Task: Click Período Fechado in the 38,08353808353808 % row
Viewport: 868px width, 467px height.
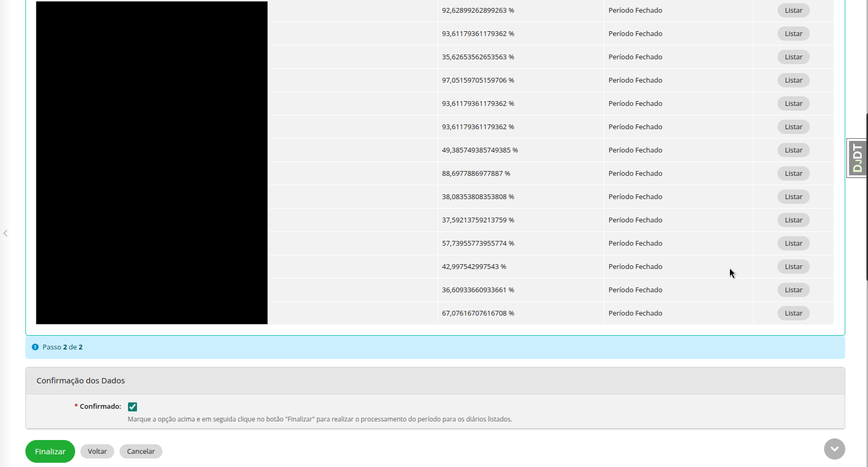Action: click(635, 197)
